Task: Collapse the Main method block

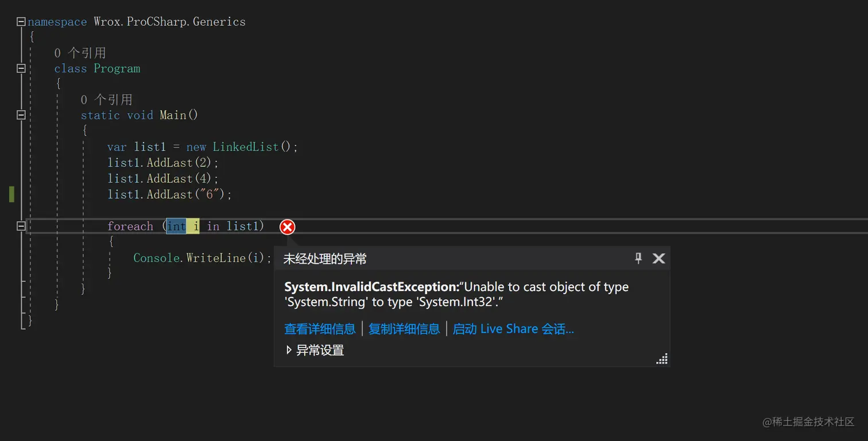Action: point(21,115)
